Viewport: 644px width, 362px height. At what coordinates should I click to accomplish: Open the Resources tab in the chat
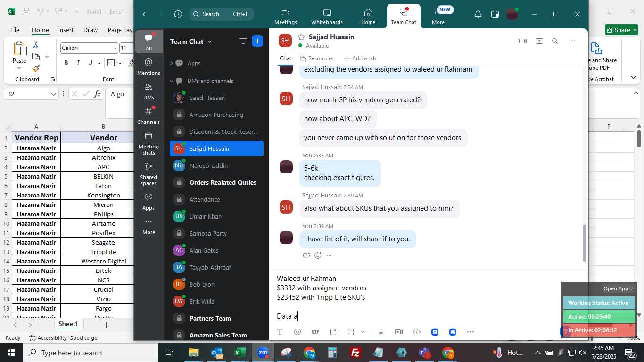click(317, 58)
